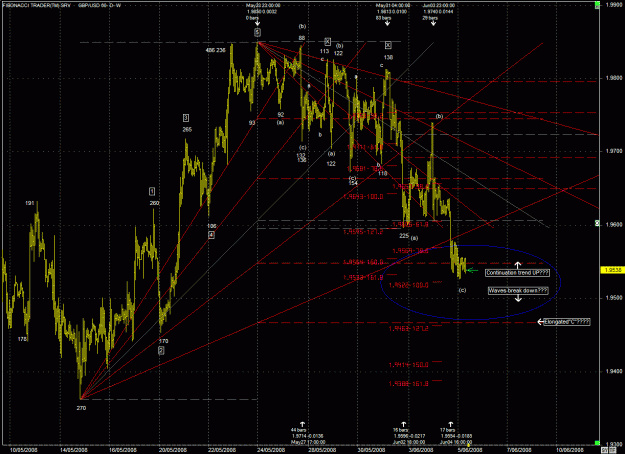Click the 225 label beside wave (a)
This screenshot has width=625, height=454.
tap(404, 236)
